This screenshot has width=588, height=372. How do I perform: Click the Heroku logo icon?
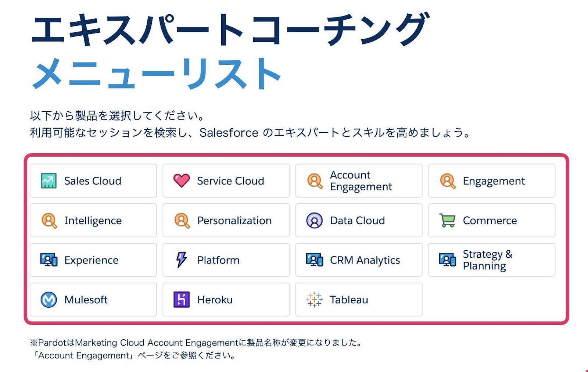[182, 300]
